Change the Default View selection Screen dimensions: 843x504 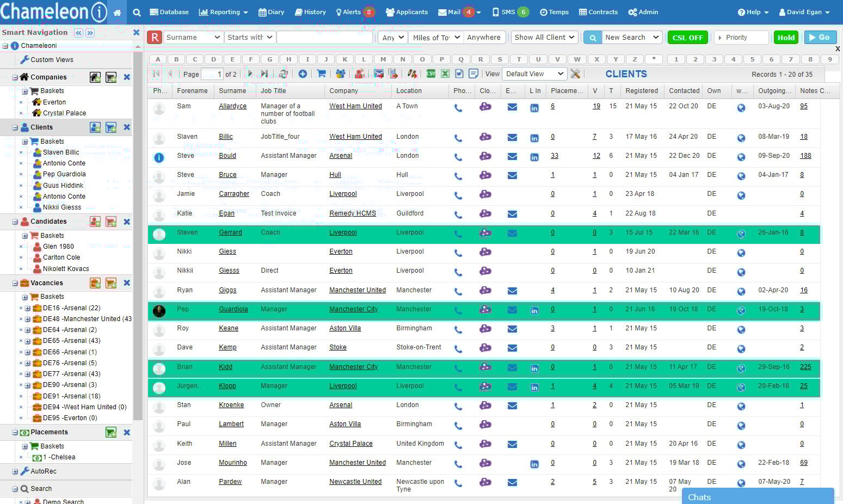coord(533,73)
